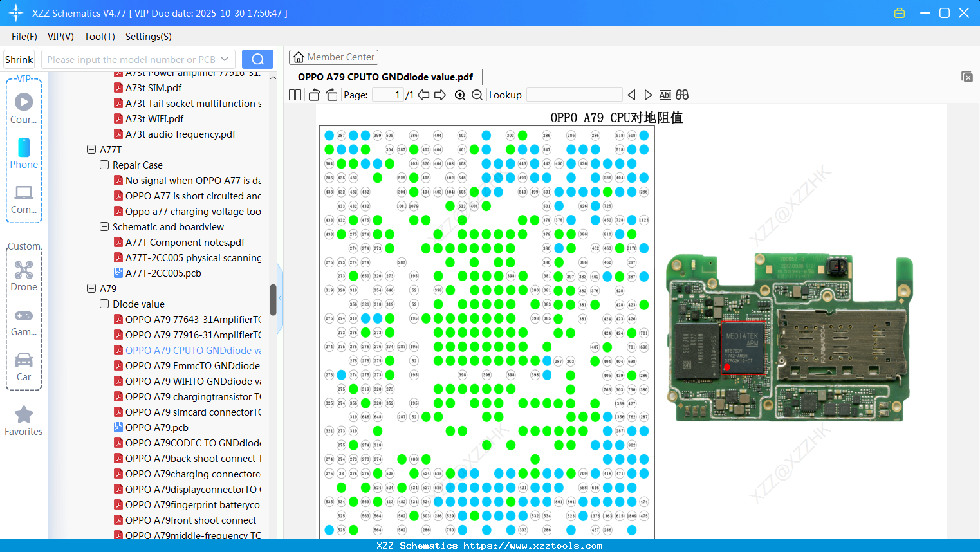Collapse the A79 Diode value folder

(x=104, y=304)
